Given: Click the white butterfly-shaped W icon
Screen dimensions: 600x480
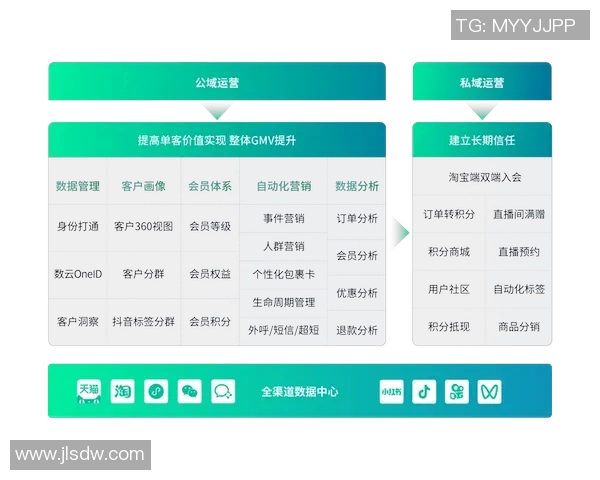Looking at the screenshot, I should coord(490,391).
